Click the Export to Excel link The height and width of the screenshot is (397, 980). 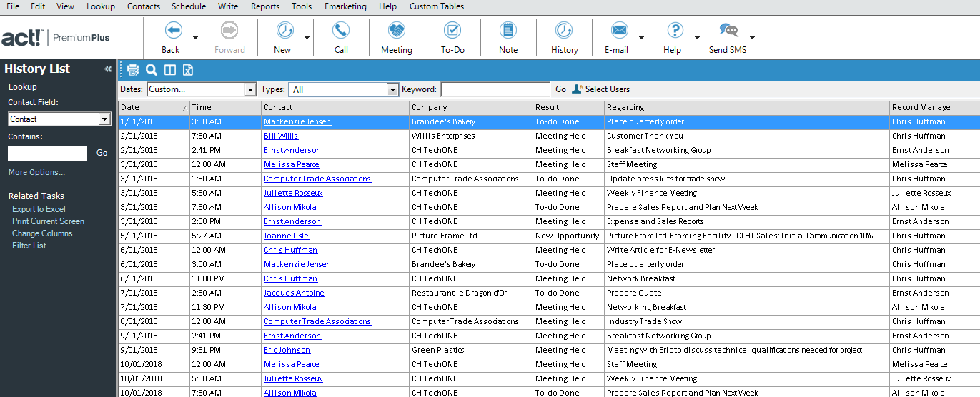[39, 209]
